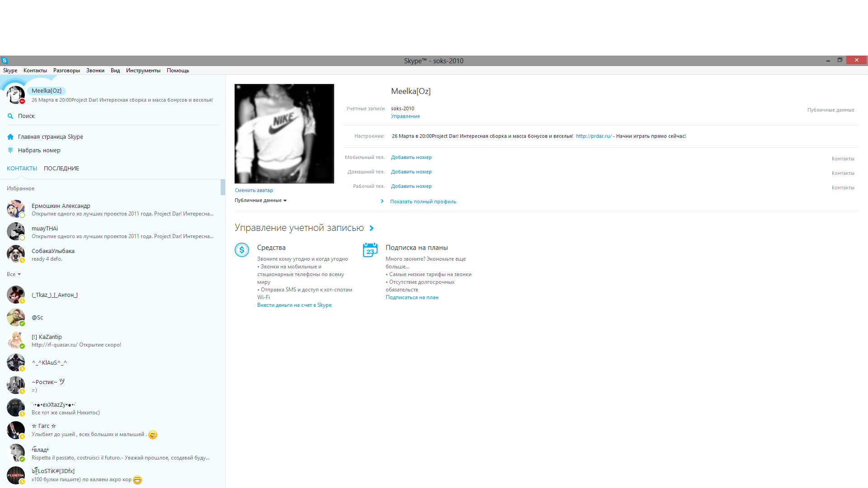Open the Помощь menu
This screenshot has width=868, height=488.
tap(178, 70)
